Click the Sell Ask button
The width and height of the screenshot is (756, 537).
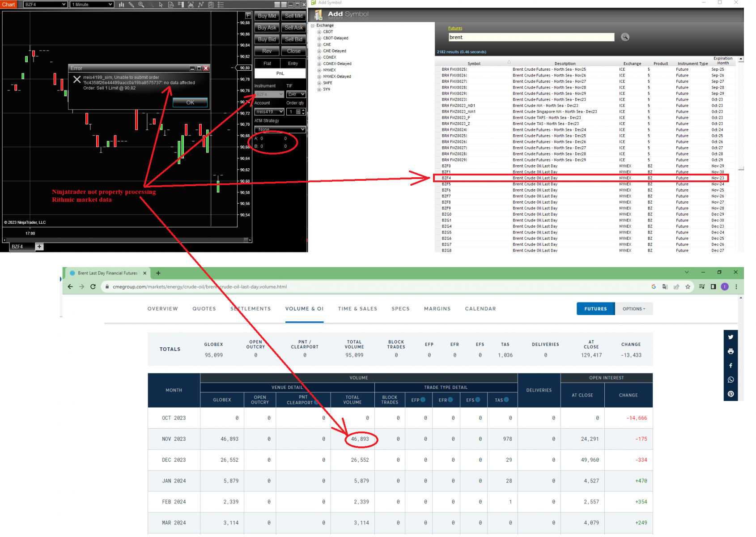[x=293, y=28]
